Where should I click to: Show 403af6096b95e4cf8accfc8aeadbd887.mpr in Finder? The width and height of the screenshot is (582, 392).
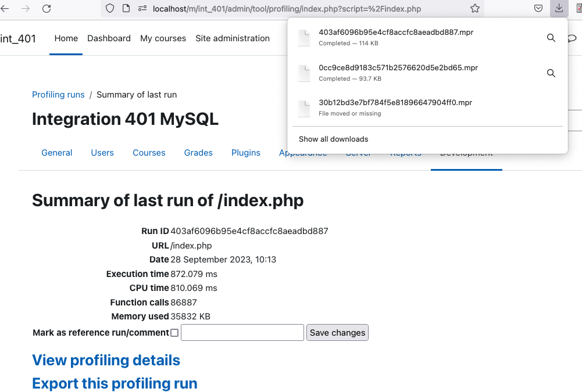[x=551, y=37]
